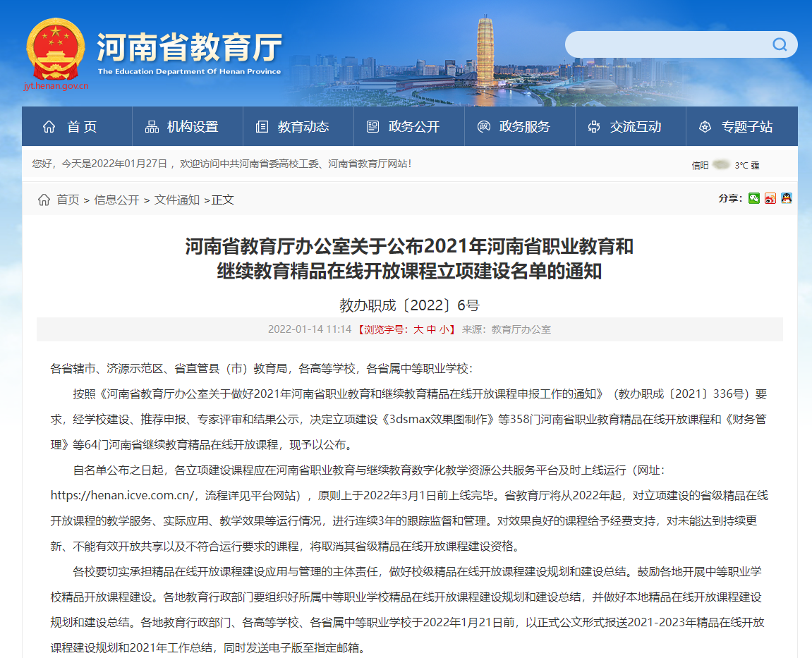Viewport: 812px width, 658px height.
Task: Share the article via Weibo icon
Action: (x=770, y=198)
